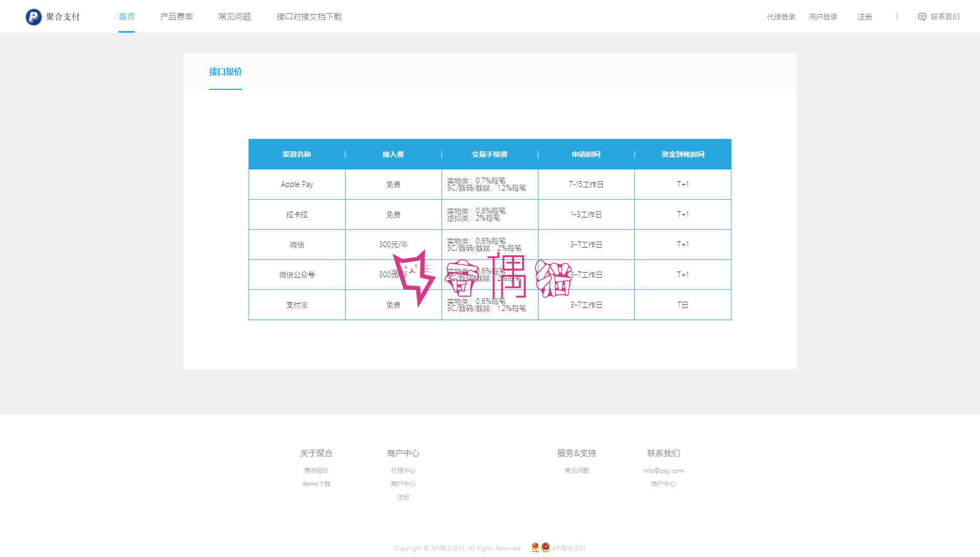
Task: Open the 产品费率 navigation item
Action: (x=177, y=17)
